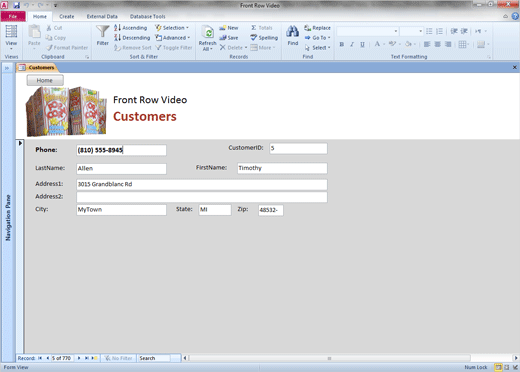The image size is (520, 372).
Task: Click the Access Help question mark icon
Action: pos(515,16)
